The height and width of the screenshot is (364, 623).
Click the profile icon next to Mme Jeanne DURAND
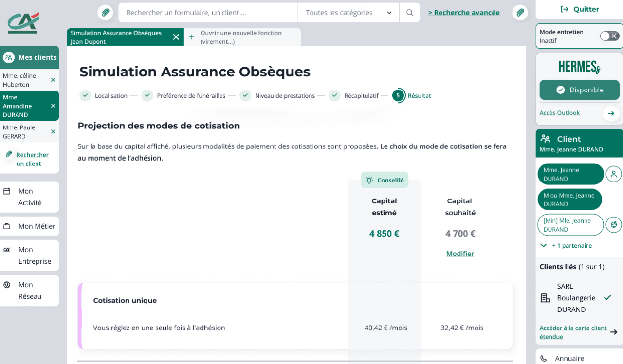coord(614,174)
